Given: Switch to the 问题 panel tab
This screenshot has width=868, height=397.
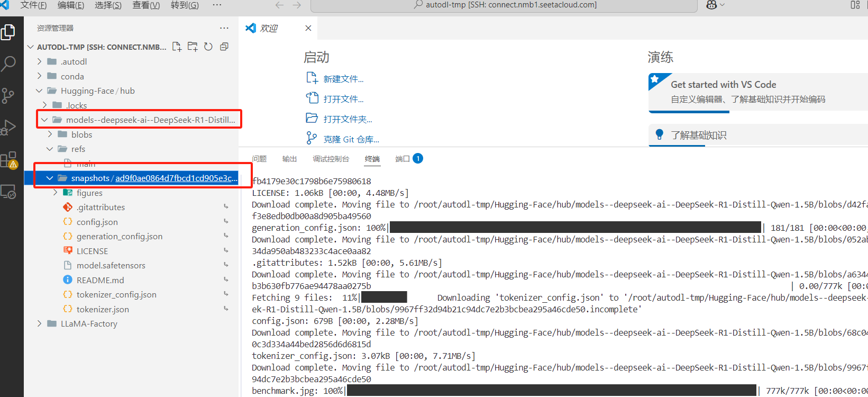Looking at the screenshot, I should 259,159.
